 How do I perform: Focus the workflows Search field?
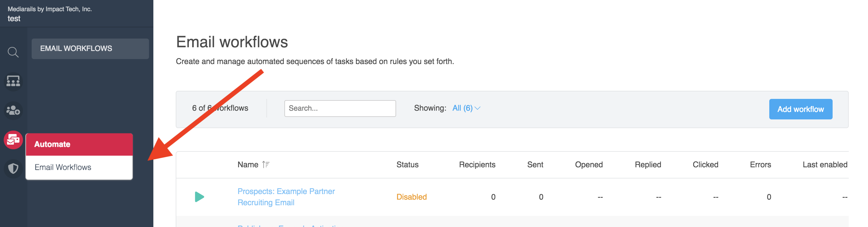[340, 108]
